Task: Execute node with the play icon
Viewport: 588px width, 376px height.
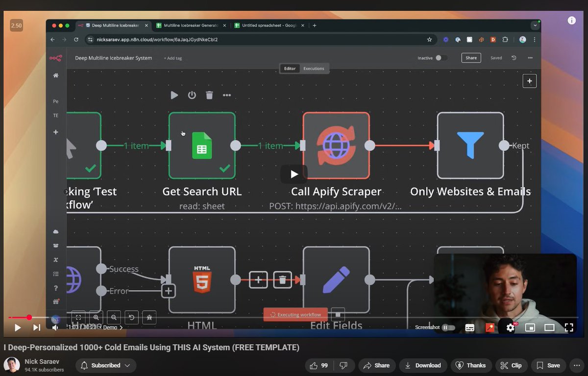Action: coord(174,95)
